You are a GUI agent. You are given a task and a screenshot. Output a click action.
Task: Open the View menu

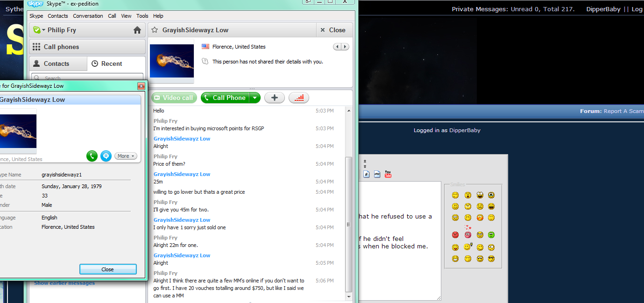(126, 16)
